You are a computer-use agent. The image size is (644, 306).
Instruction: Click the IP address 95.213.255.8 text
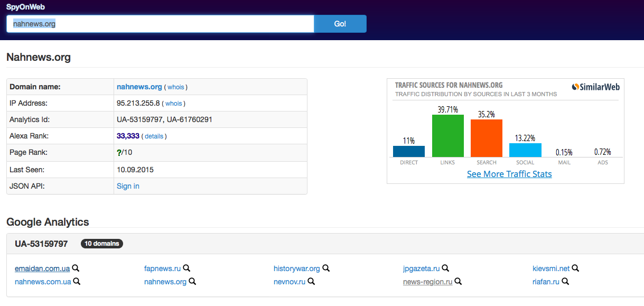point(138,103)
